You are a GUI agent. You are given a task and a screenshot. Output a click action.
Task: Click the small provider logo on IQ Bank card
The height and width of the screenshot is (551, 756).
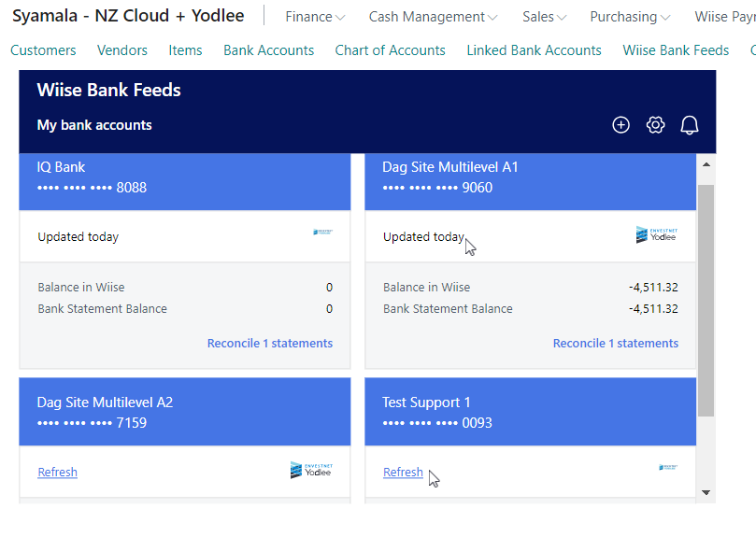(322, 233)
